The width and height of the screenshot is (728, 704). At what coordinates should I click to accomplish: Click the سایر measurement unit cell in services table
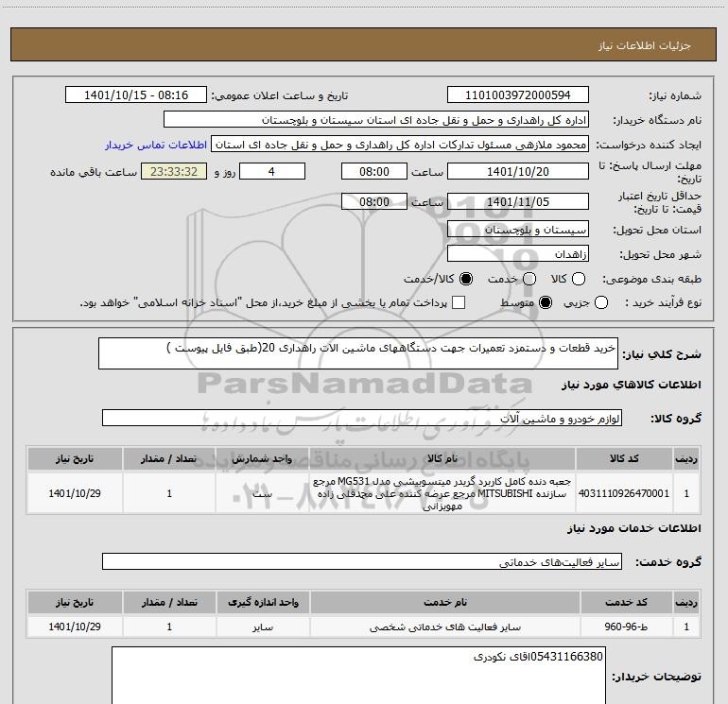coord(263,627)
